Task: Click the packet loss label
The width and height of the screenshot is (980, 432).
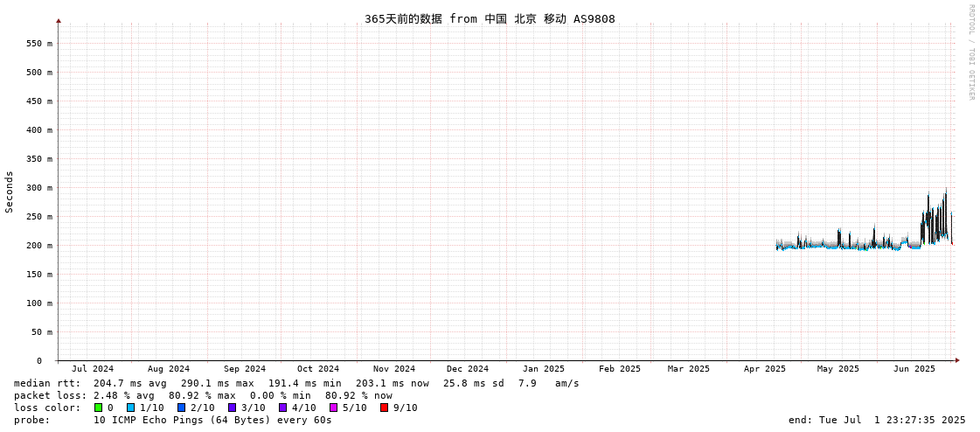Action: (51, 396)
